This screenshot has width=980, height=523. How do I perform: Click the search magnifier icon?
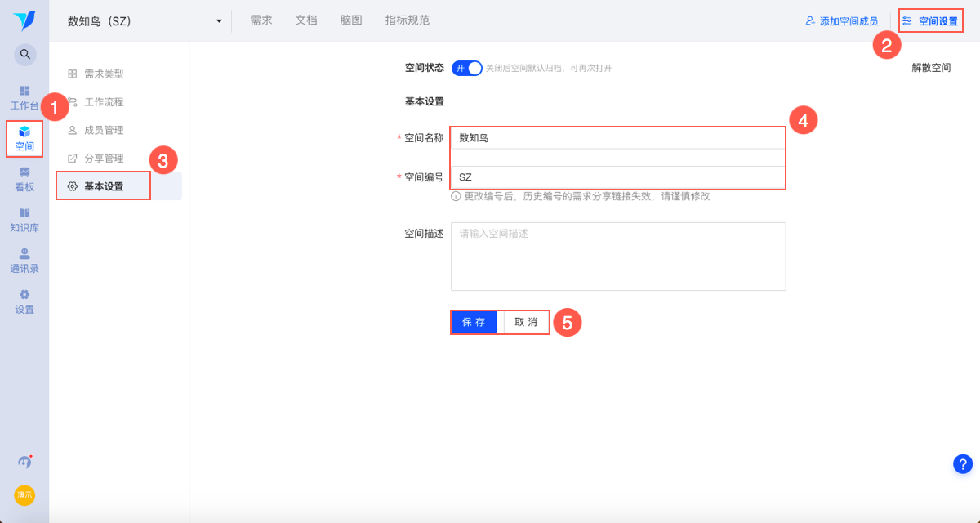point(25,55)
